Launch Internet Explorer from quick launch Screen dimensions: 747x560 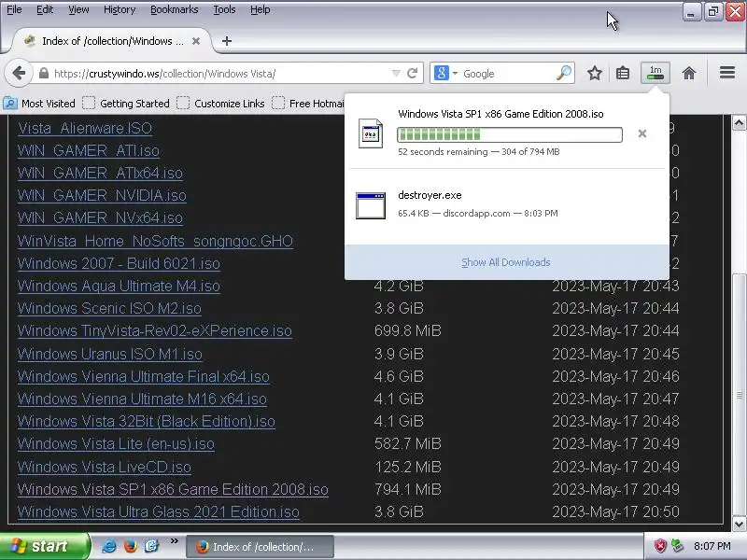[x=109, y=546]
